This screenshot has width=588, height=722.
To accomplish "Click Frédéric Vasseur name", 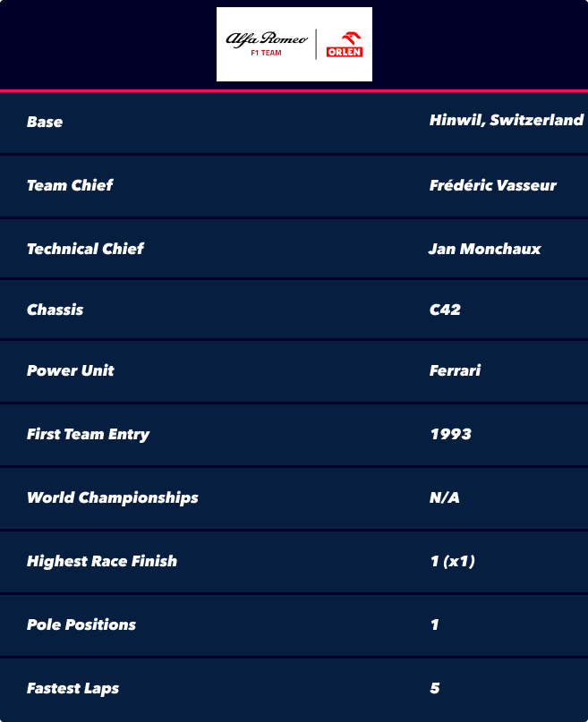I will pyautogui.click(x=493, y=185).
